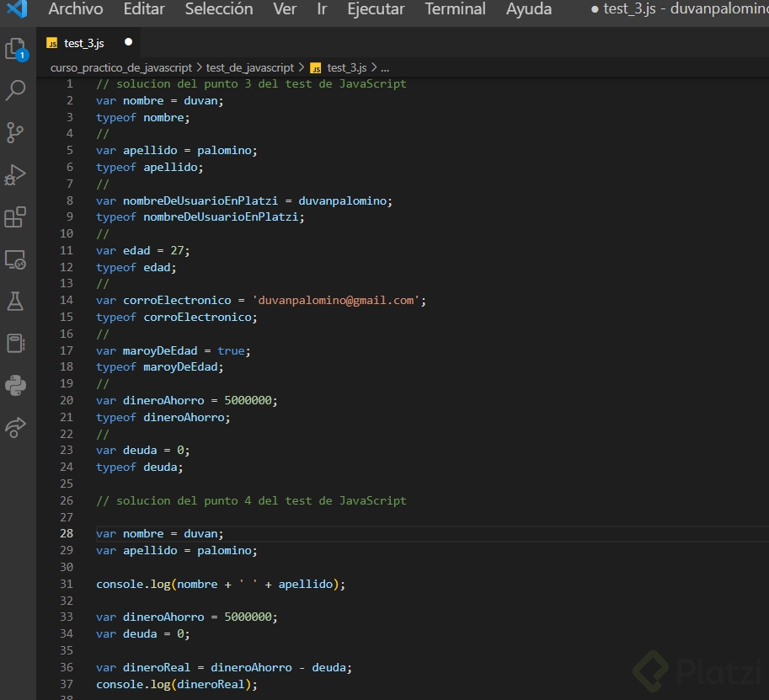This screenshot has height=700, width=769.
Task: Click line number 31 in the gutter
Action: pyautogui.click(x=67, y=585)
